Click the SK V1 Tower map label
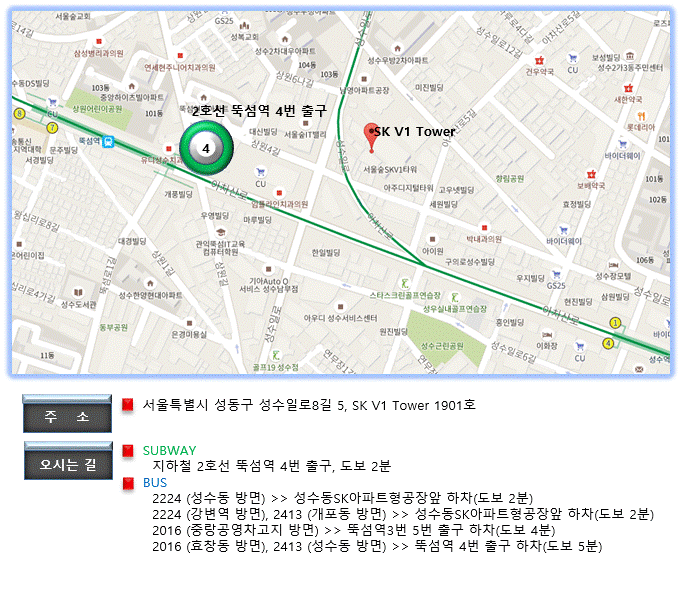This screenshot has width=697, height=589. 414,132
